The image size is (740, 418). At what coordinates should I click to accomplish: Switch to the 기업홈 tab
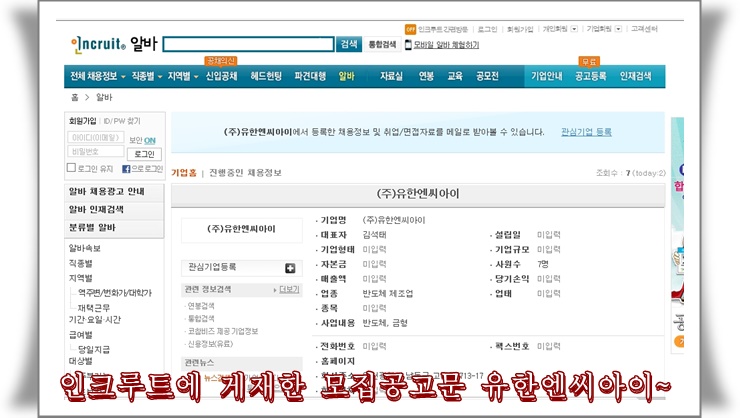(184, 173)
